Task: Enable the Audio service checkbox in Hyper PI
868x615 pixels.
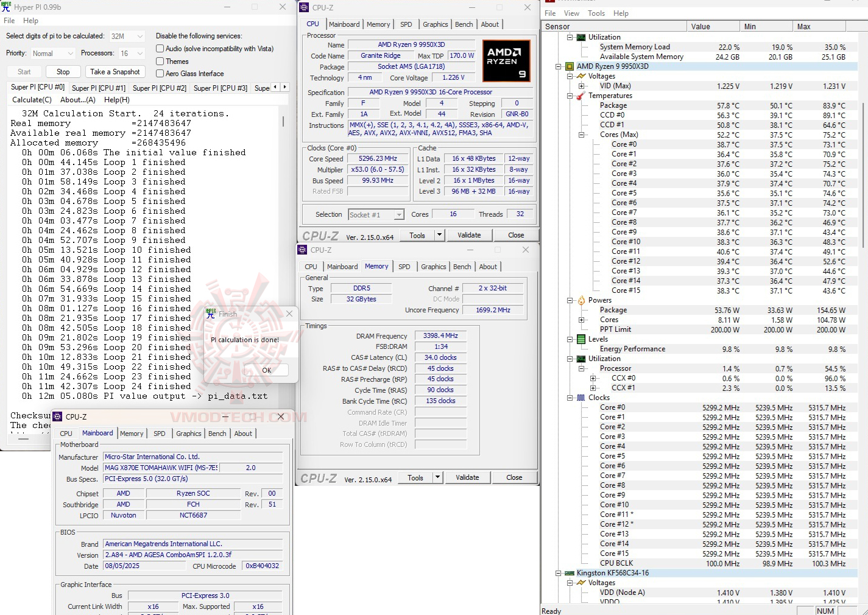Action: (159, 49)
